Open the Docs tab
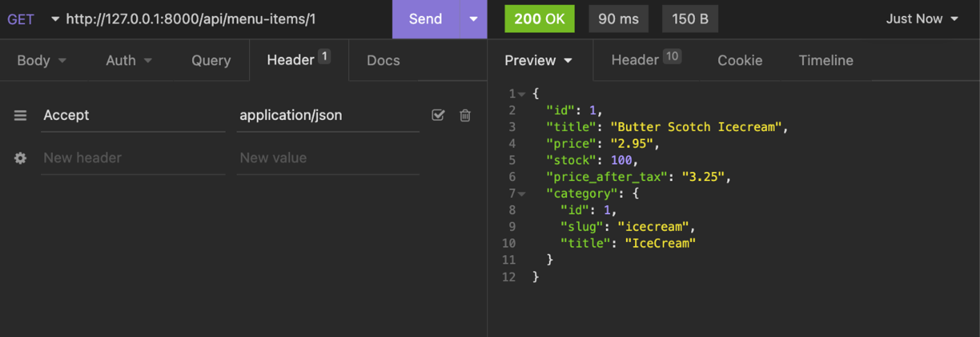Image resolution: width=980 pixels, height=337 pixels. [383, 60]
